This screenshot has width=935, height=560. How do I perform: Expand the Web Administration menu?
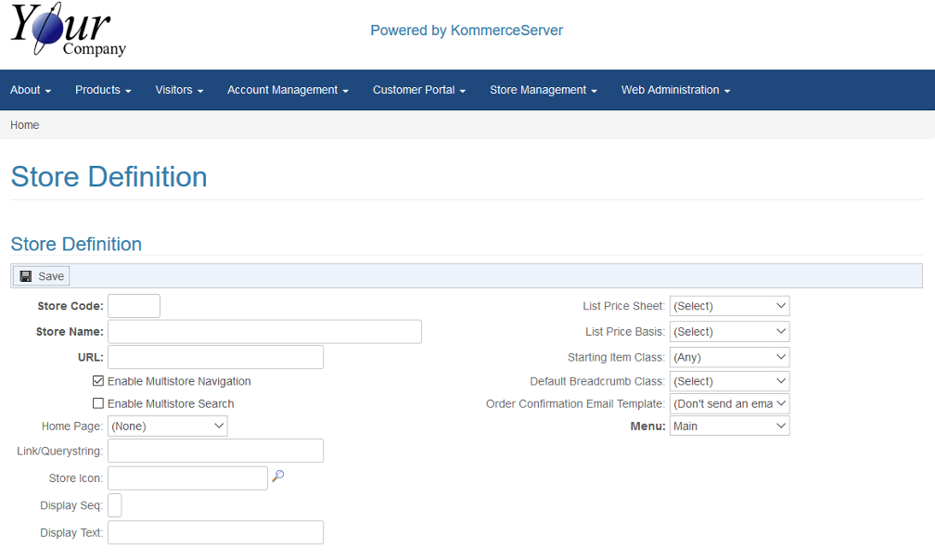click(x=675, y=90)
